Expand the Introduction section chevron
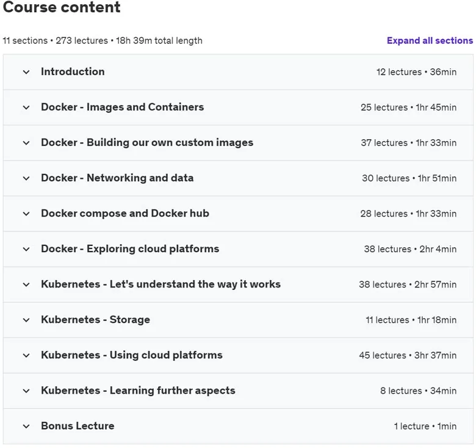Screen dimensions: 476x448 [26, 72]
